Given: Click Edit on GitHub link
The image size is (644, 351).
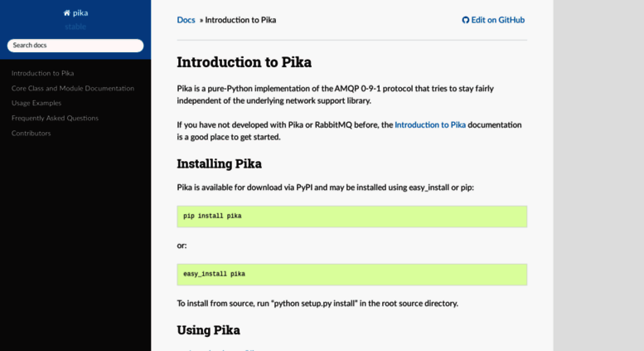Looking at the screenshot, I should (x=493, y=20).
